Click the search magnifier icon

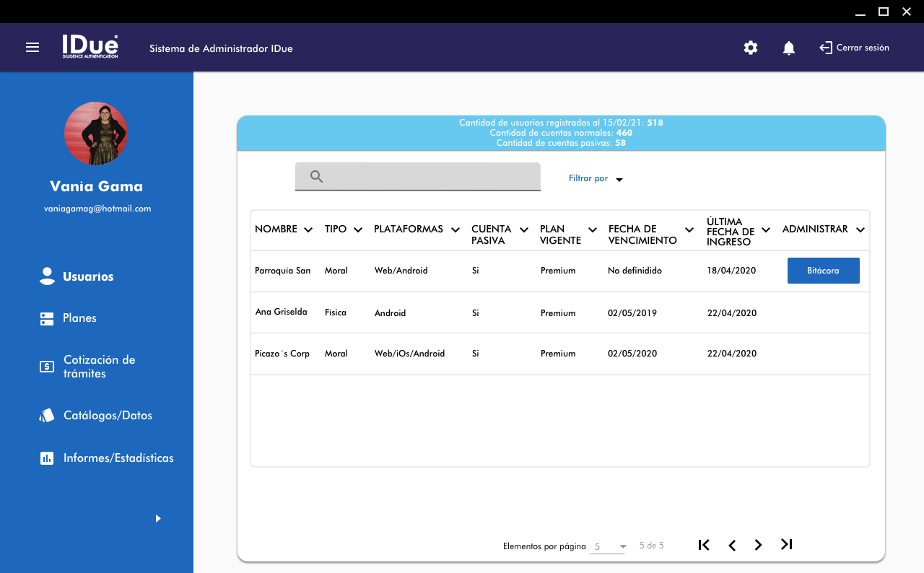(316, 177)
